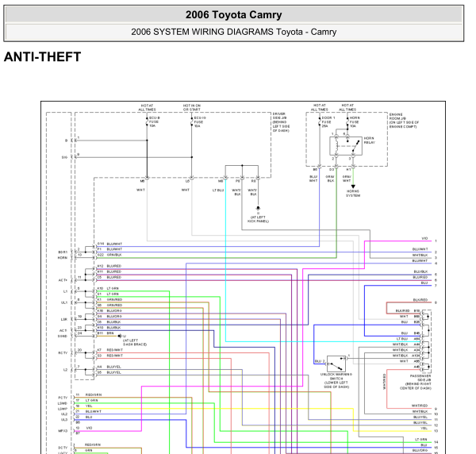Click the 'K4 BLU/YEL' wire label
This screenshot has width=476, height=454.
[x=109, y=367]
